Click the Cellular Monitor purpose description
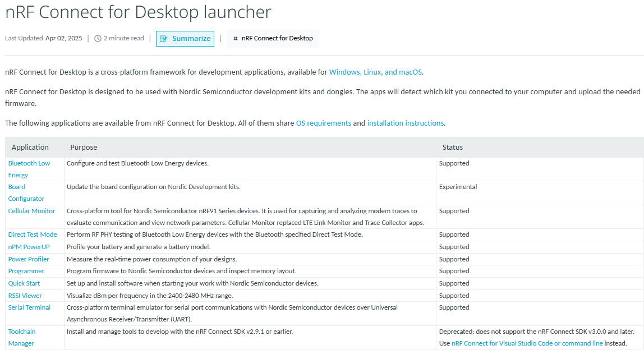644x354 pixels. click(245, 217)
